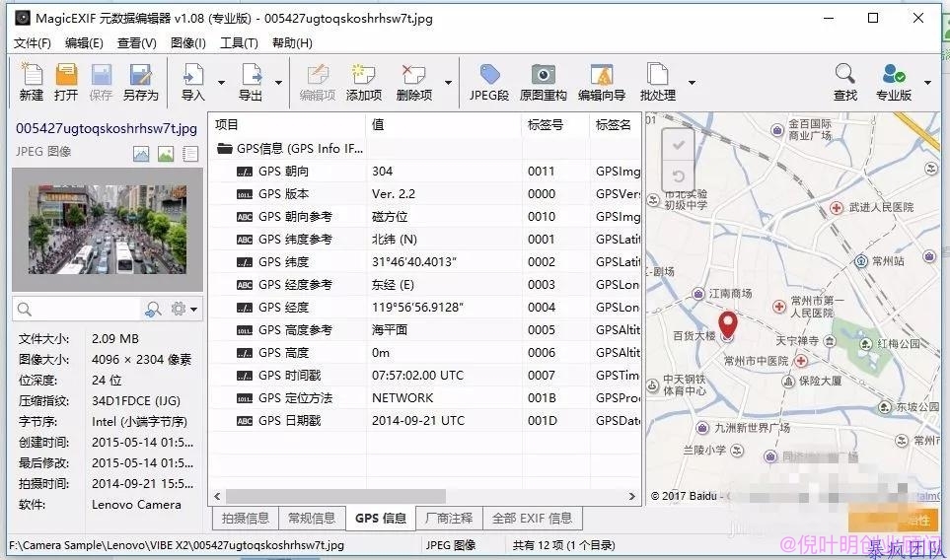The image size is (950, 560).
Task: Open JPEG段 segment tool
Action: coord(489,82)
